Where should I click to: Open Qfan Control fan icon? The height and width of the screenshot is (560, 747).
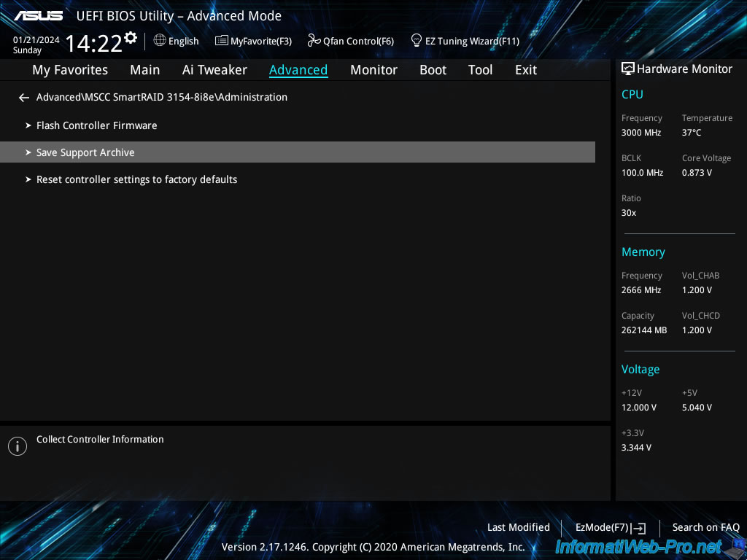pos(314,41)
